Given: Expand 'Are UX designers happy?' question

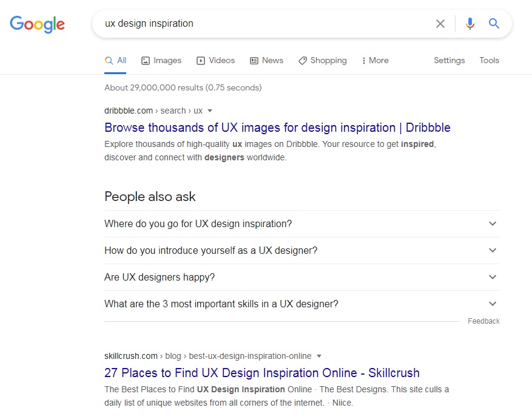Looking at the screenshot, I should (x=302, y=277).
